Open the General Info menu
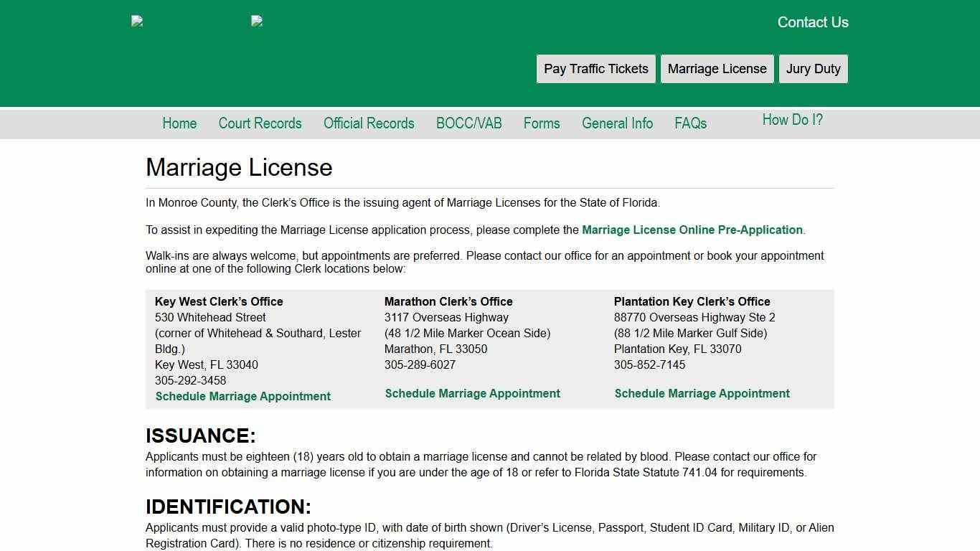The width and height of the screenshot is (980, 551). pyautogui.click(x=617, y=123)
